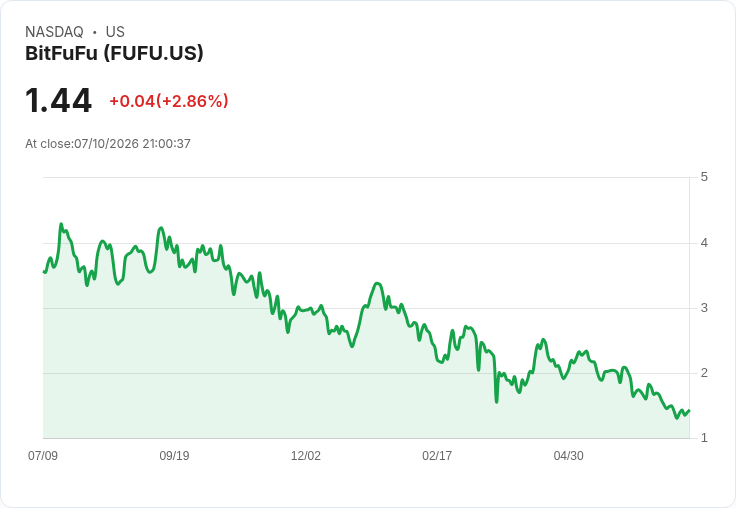The width and height of the screenshot is (736, 508).
Task: Click the 09/19 date axis label
Action: click(x=174, y=455)
